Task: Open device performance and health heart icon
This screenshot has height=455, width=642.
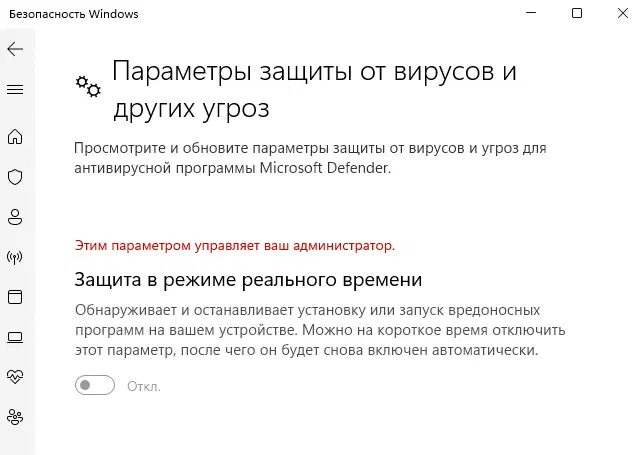Action: point(15,377)
